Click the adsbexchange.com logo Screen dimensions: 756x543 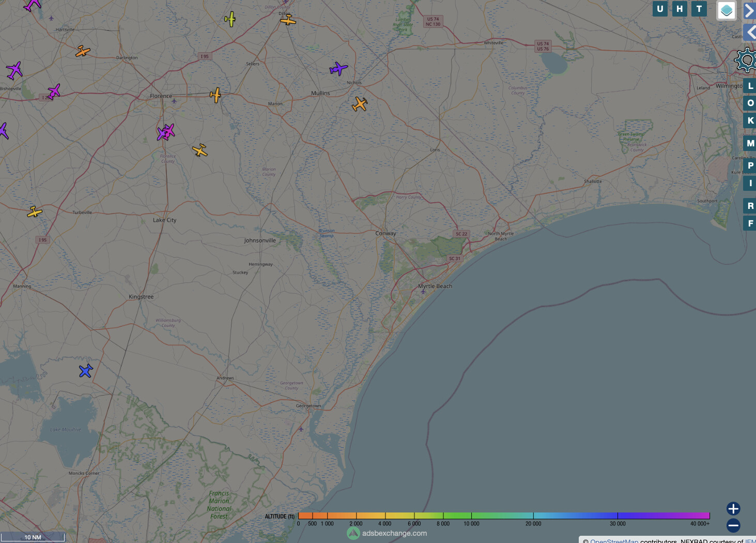(387, 533)
